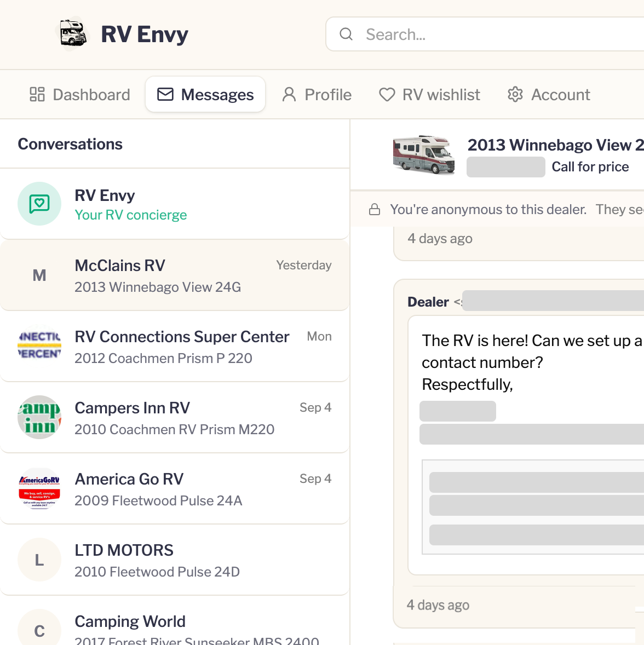This screenshot has width=644, height=645.
Task: Click the anonymous lock icon
Action: pyautogui.click(x=375, y=209)
